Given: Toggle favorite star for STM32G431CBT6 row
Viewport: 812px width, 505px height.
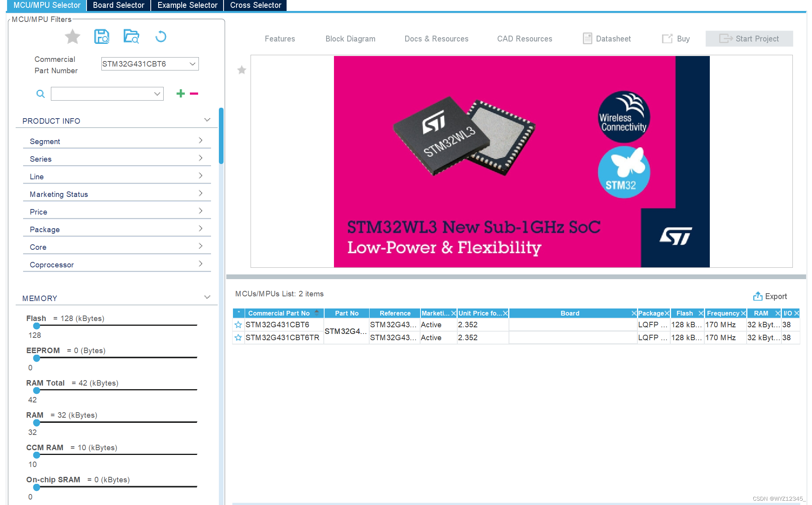Looking at the screenshot, I should (x=238, y=325).
